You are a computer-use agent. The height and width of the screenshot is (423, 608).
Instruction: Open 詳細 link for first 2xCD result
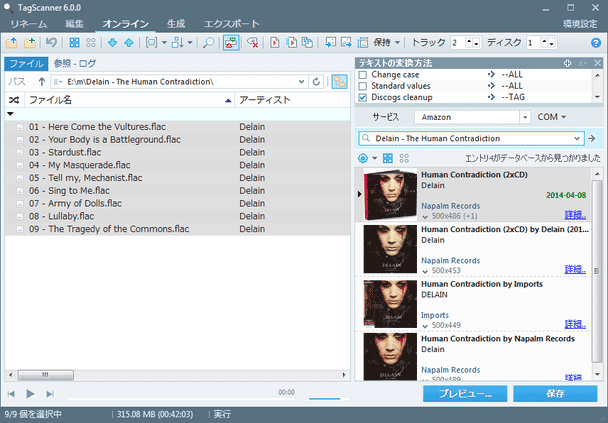[x=575, y=215]
